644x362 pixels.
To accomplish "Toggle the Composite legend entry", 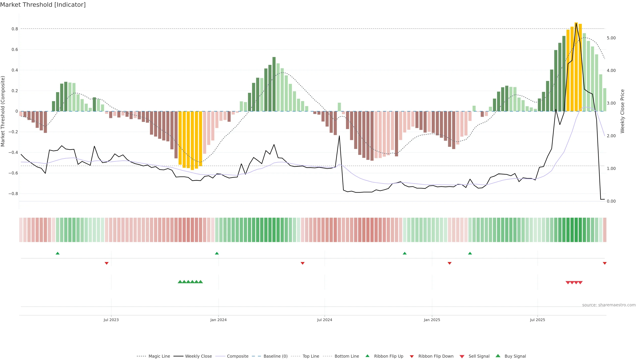I will coord(237,356).
